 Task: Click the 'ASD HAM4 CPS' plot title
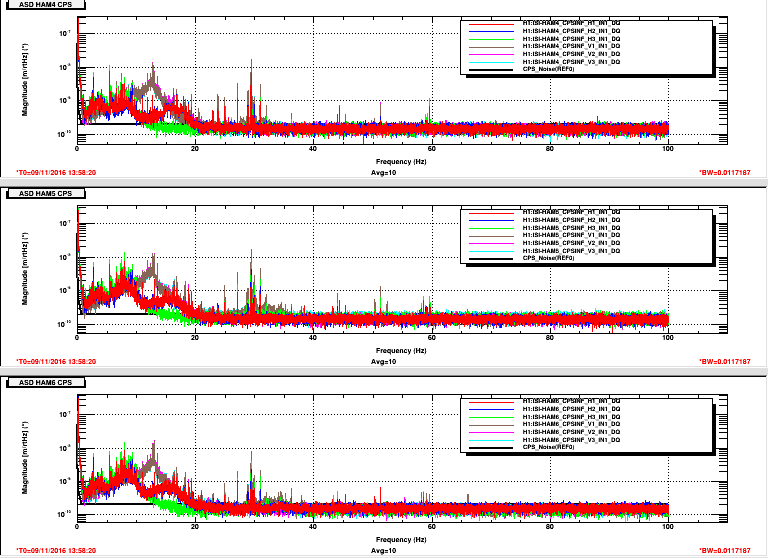[x=45, y=4]
